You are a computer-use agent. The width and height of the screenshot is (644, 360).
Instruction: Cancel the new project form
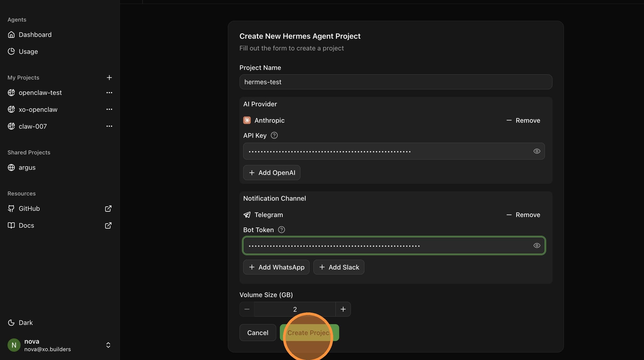(x=258, y=333)
